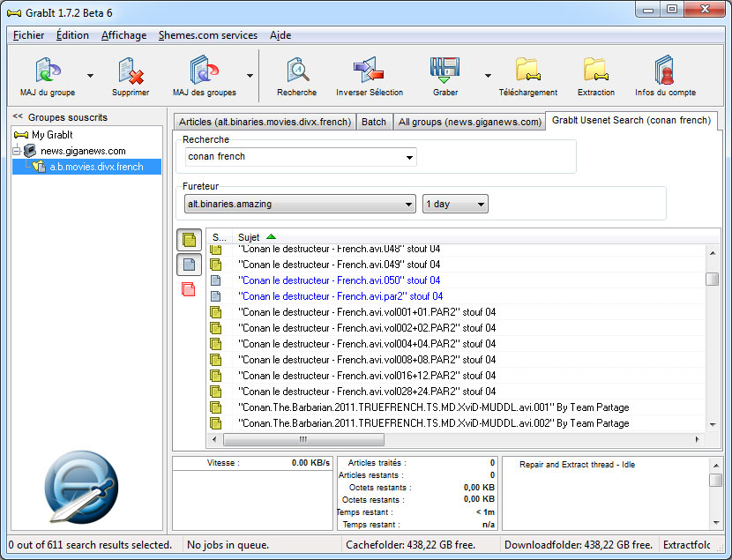Click the "No jobs in queue." status text
The width and height of the screenshot is (732, 560).
(228, 545)
